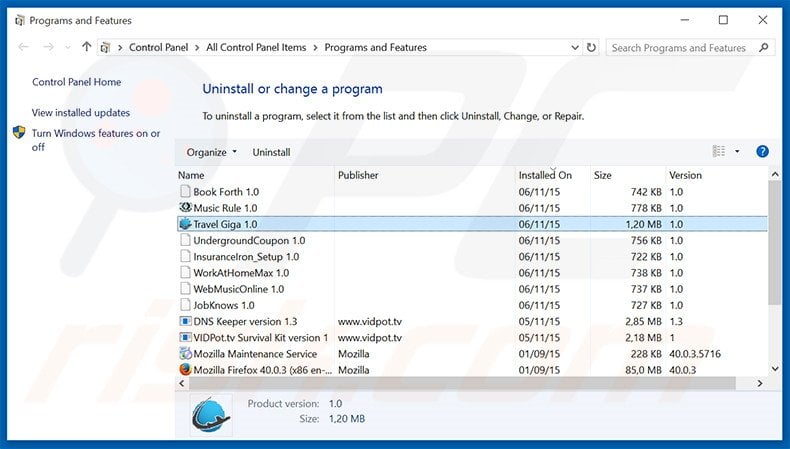Screen dimensions: 790x449
Task: Click the Travel Giga thumbnail in details pane
Action: 211,415
